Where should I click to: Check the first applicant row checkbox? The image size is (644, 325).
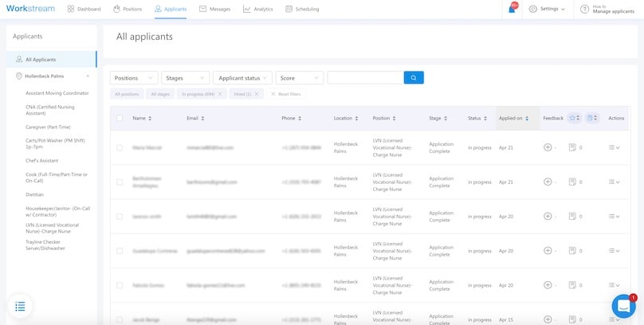point(120,147)
